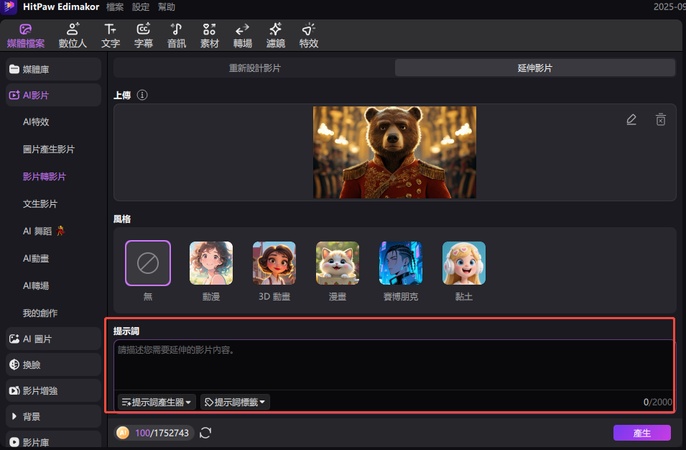Click the edit pencil icon on uploaded image
This screenshot has height=450, width=686.
click(x=631, y=119)
